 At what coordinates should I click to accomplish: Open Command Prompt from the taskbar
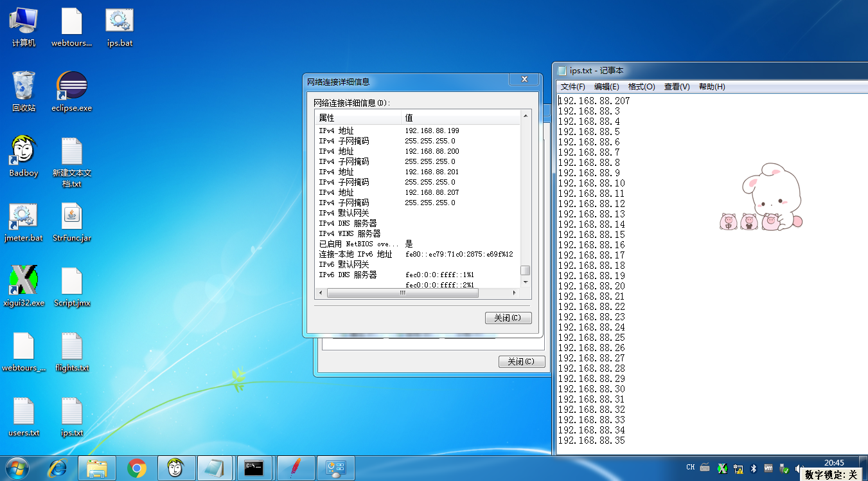point(254,467)
